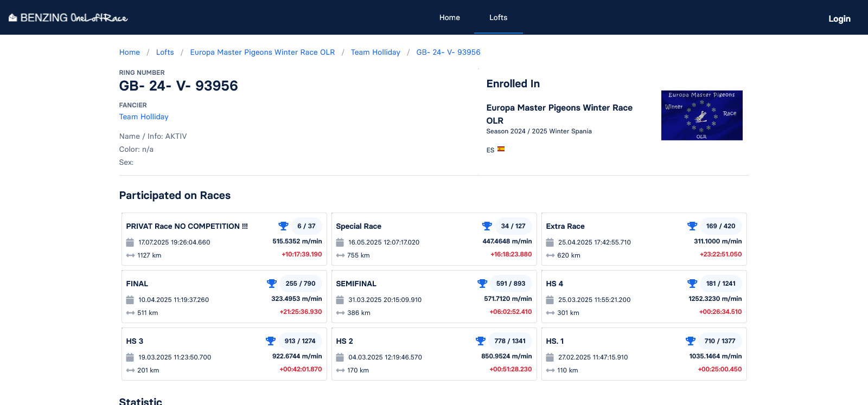
Task: Click the trophy icon on Special Race card
Action: [487, 226]
